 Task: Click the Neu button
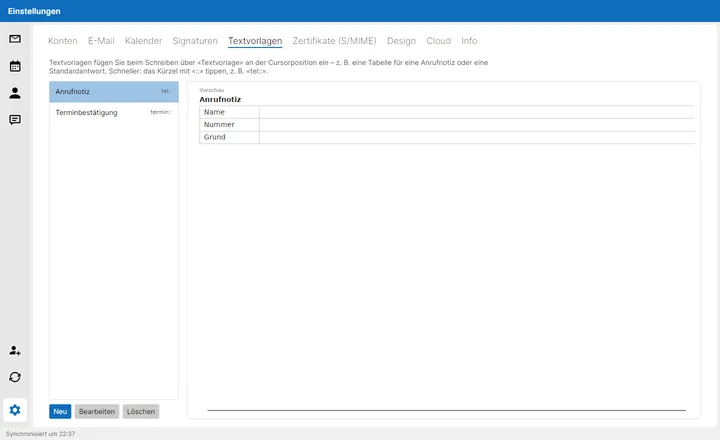tap(60, 412)
